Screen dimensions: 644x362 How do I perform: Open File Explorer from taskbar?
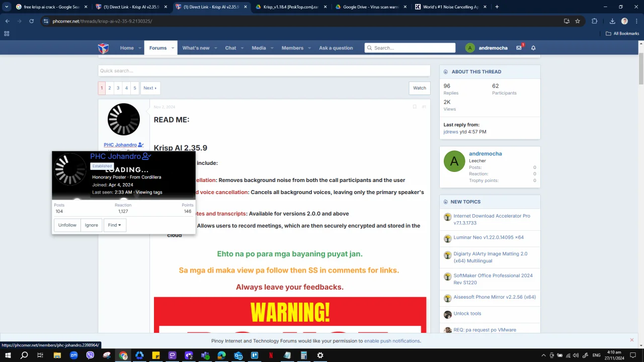point(57,355)
